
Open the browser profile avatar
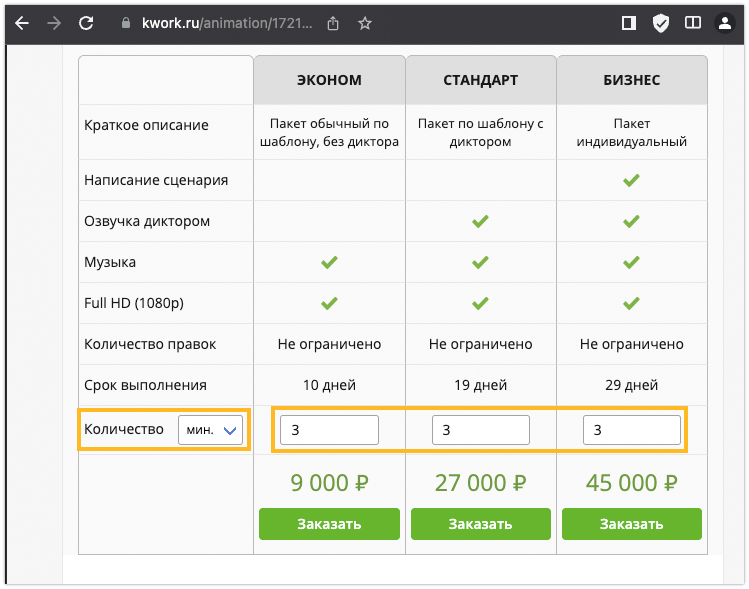point(724,22)
